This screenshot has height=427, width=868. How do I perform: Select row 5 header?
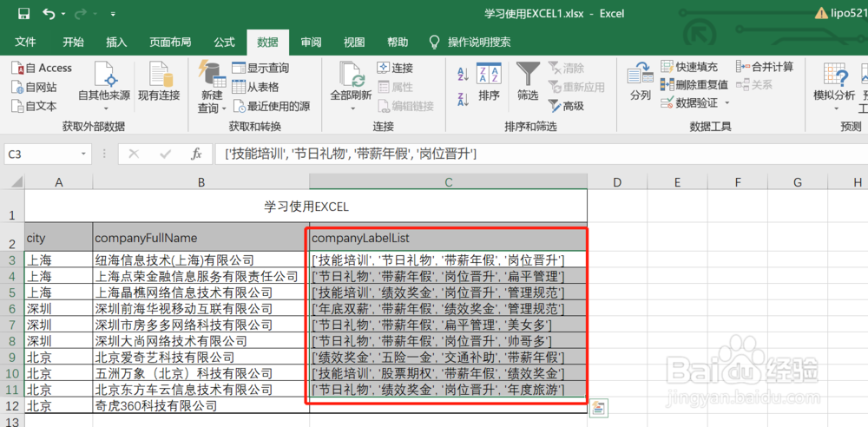[x=12, y=292]
